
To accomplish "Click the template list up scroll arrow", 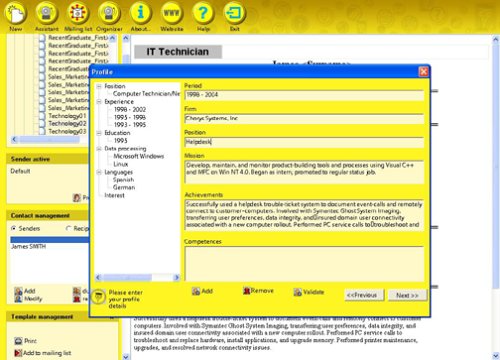I will click(x=112, y=38).
